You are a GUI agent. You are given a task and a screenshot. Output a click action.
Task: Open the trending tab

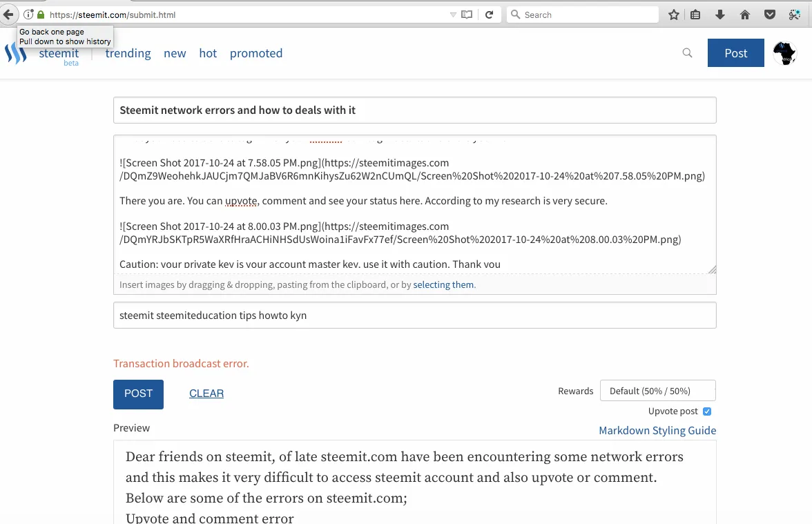(128, 53)
